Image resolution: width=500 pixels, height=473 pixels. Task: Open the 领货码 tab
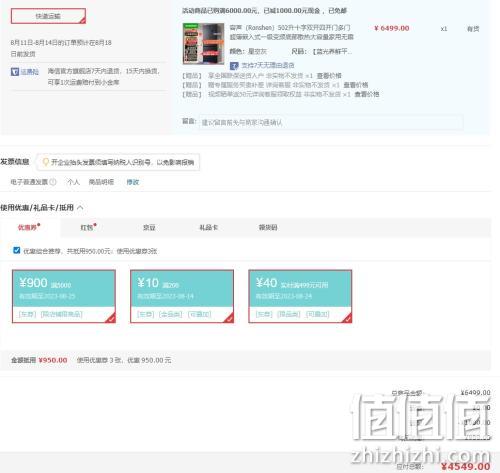268,227
